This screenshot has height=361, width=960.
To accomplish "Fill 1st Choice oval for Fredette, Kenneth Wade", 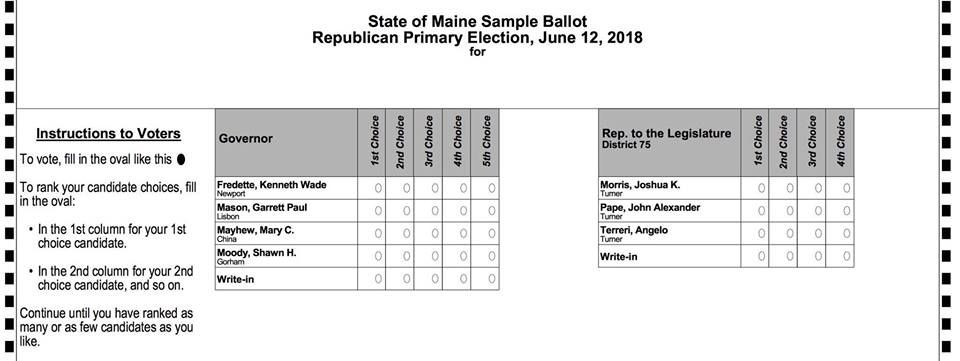I will click(378, 188).
